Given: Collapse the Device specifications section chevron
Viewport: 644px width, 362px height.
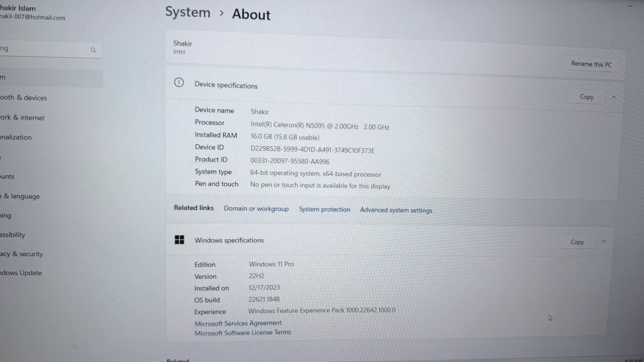Looking at the screenshot, I should (614, 98).
